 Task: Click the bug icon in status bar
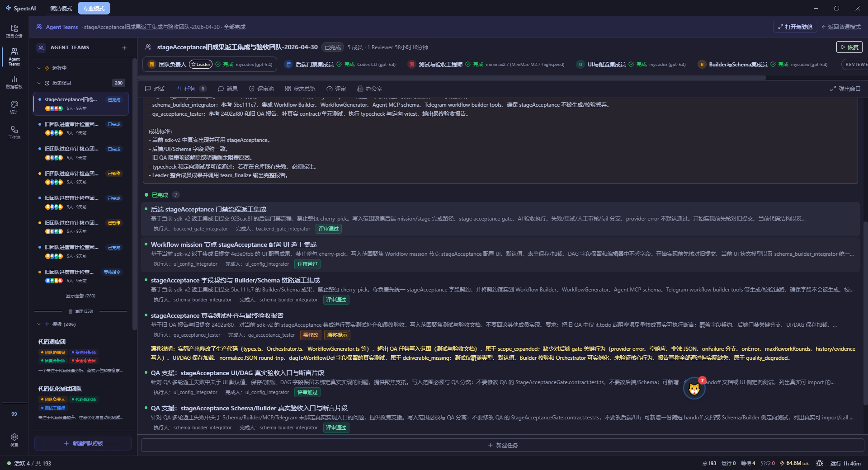pyautogui.click(x=819, y=463)
